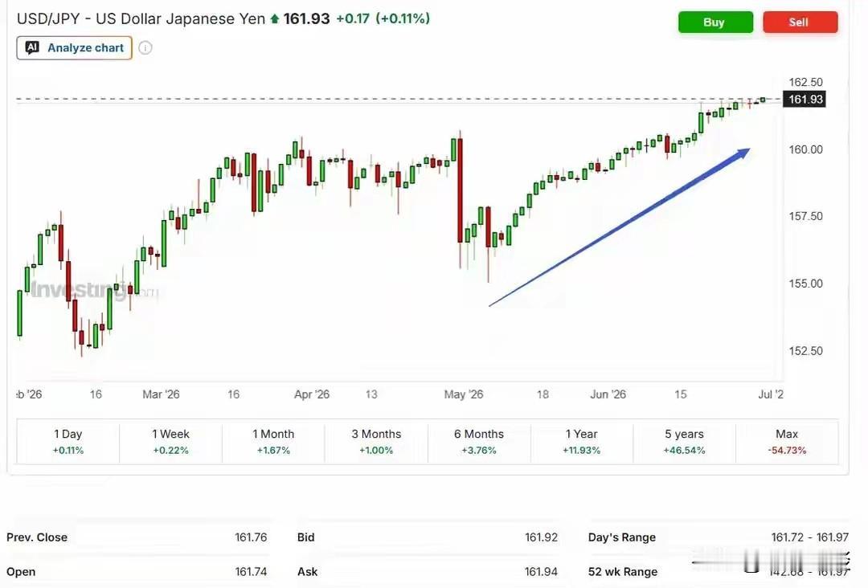Click the large red candle near May '26

click(460, 190)
